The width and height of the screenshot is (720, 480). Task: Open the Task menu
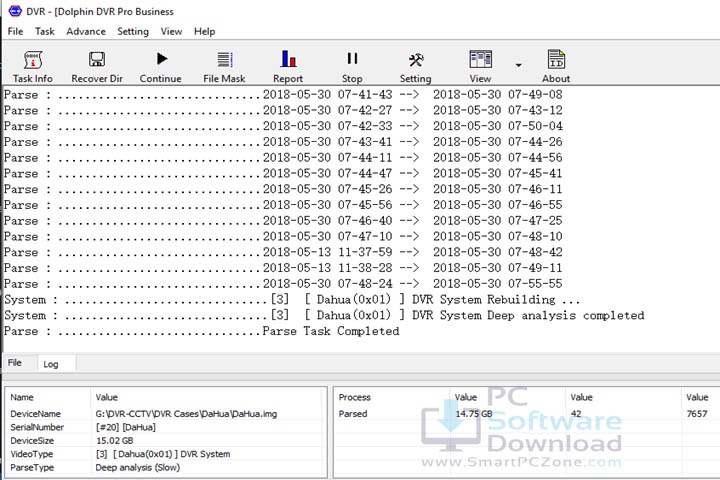(45, 31)
